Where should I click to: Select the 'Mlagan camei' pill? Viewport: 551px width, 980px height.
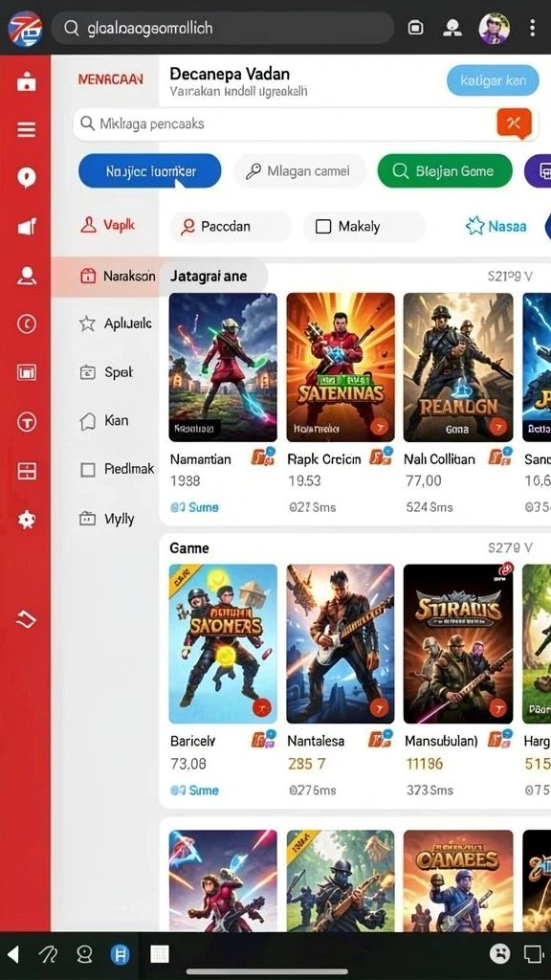point(299,170)
